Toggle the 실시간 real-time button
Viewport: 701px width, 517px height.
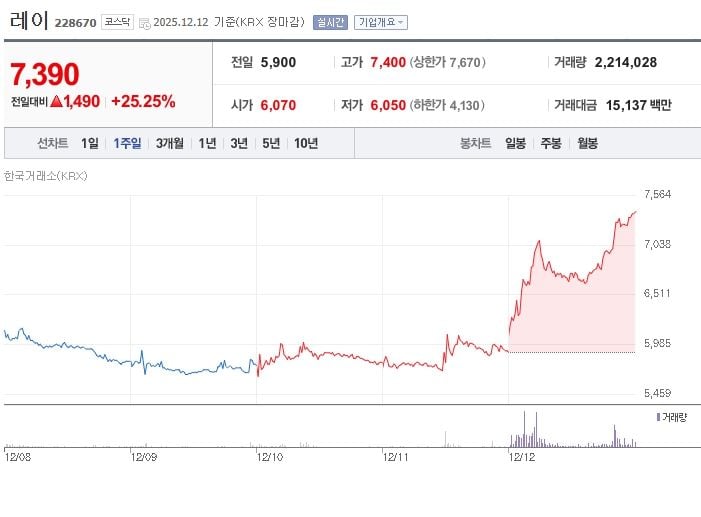click(x=330, y=22)
